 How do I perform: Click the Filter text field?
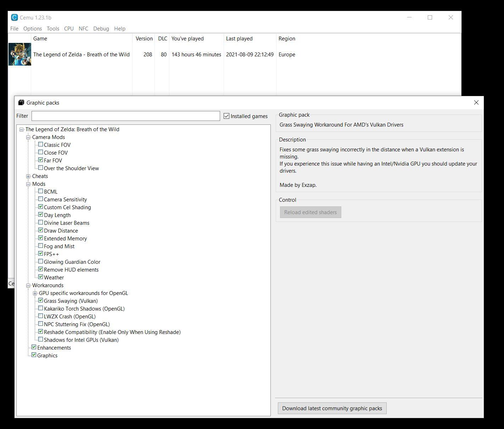coord(126,116)
